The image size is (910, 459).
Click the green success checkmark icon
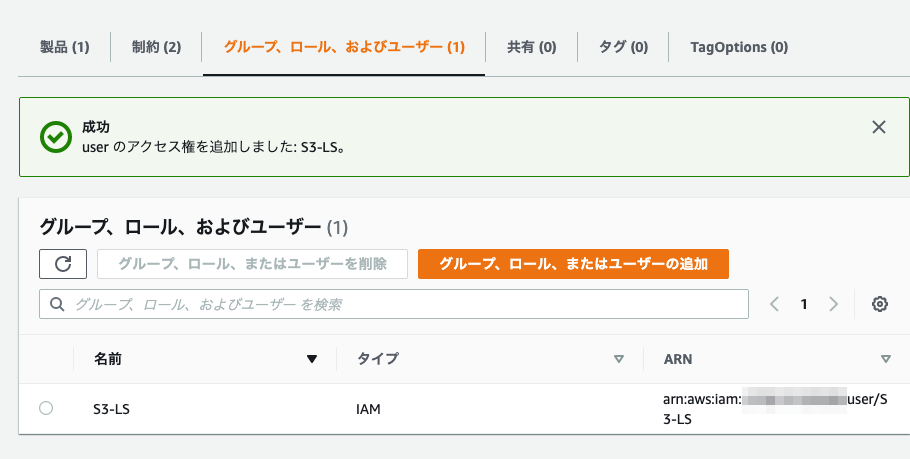click(x=56, y=137)
